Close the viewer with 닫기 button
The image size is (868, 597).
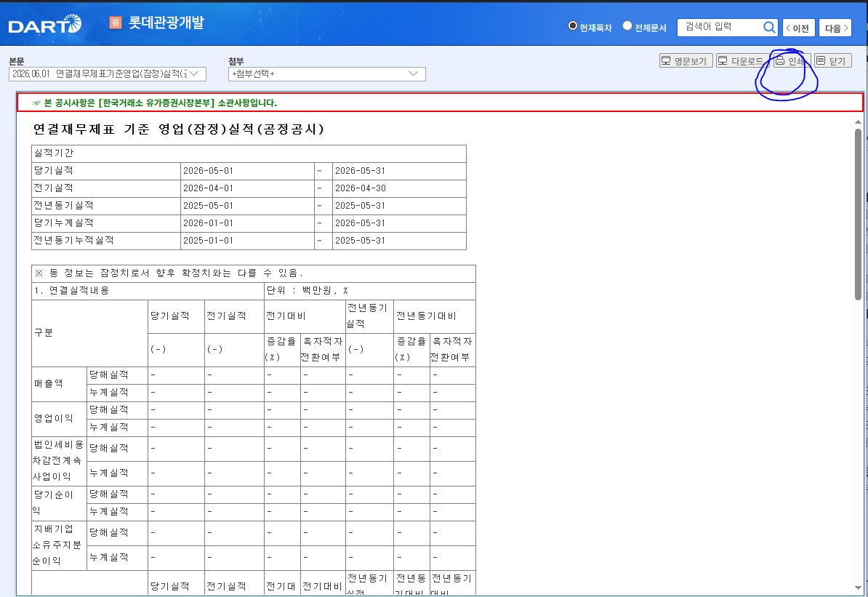(x=832, y=61)
